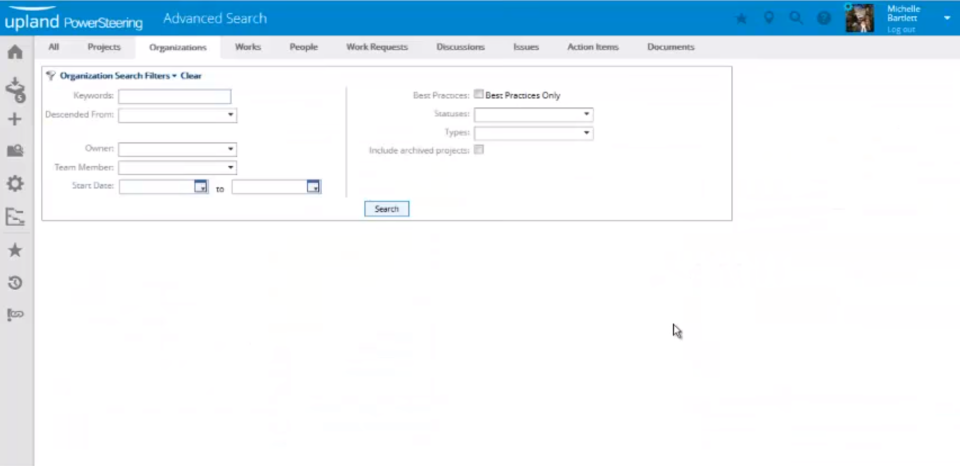Click the location pin icon in the header
960x466 pixels.
pos(769,18)
